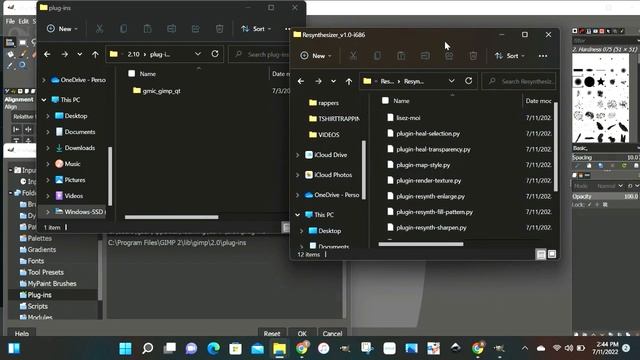Click horizontal scrollbar in Resynthesizer file list
The height and width of the screenshot is (360, 640).
pyautogui.click(x=421, y=244)
